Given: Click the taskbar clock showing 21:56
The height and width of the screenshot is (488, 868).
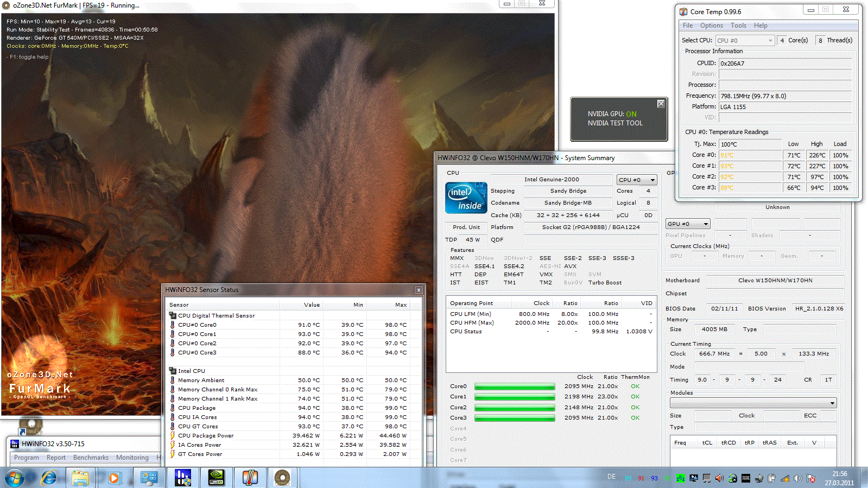Looking at the screenshot, I should tap(839, 478).
